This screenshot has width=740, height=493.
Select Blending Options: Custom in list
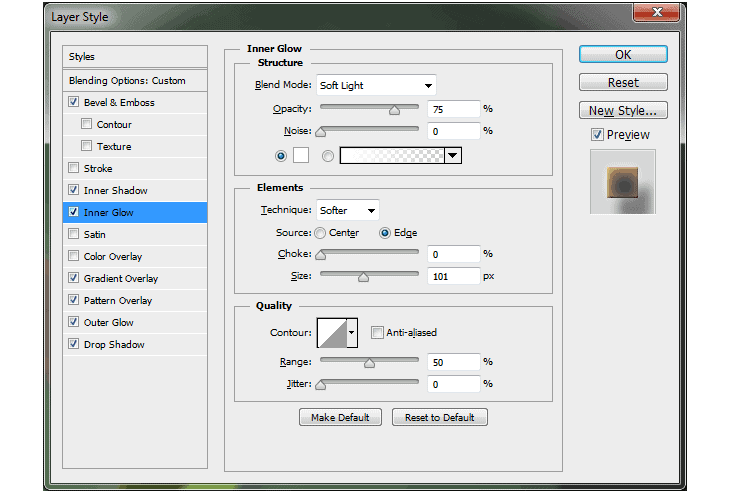point(127,81)
